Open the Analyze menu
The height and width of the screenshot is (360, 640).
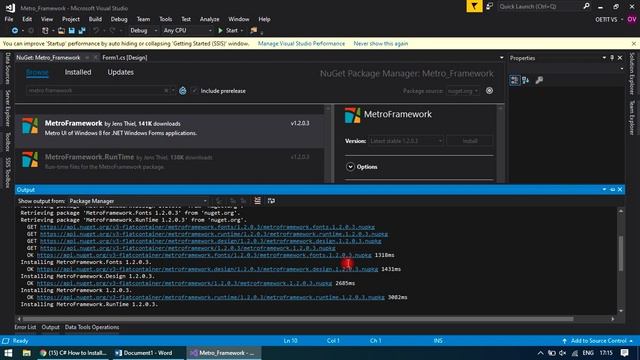pos(209,19)
